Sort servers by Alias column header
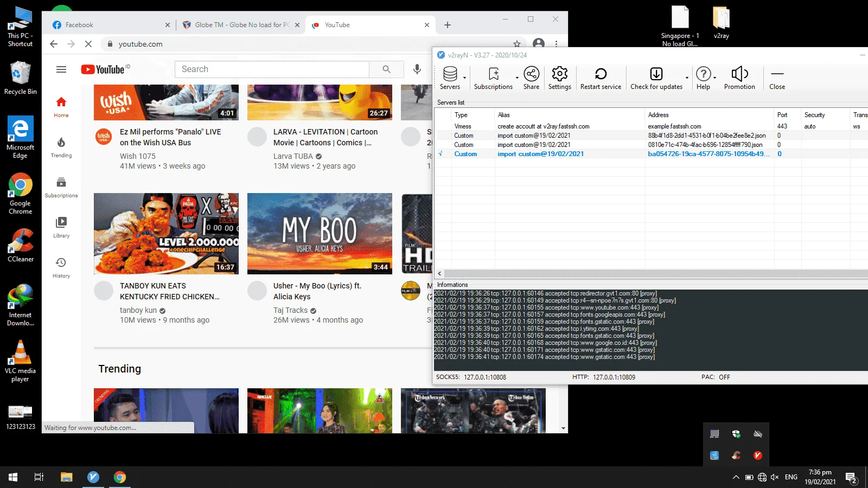This screenshot has width=868, height=488. pyautogui.click(x=570, y=115)
